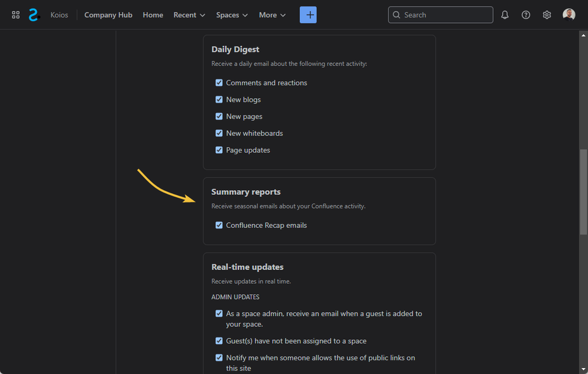588x374 pixels.
Task: Toggle public links notification checkbox
Action: (219, 358)
